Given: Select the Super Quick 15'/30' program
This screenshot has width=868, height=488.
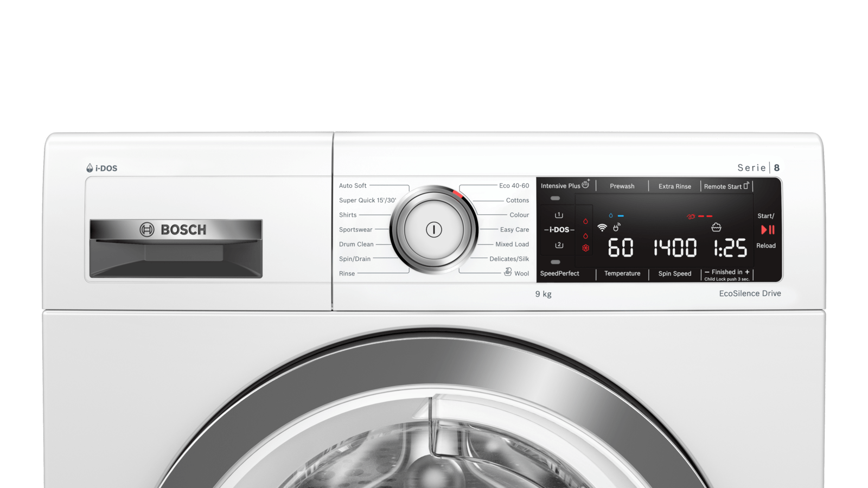Looking at the screenshot, I should tap(367, 200).
